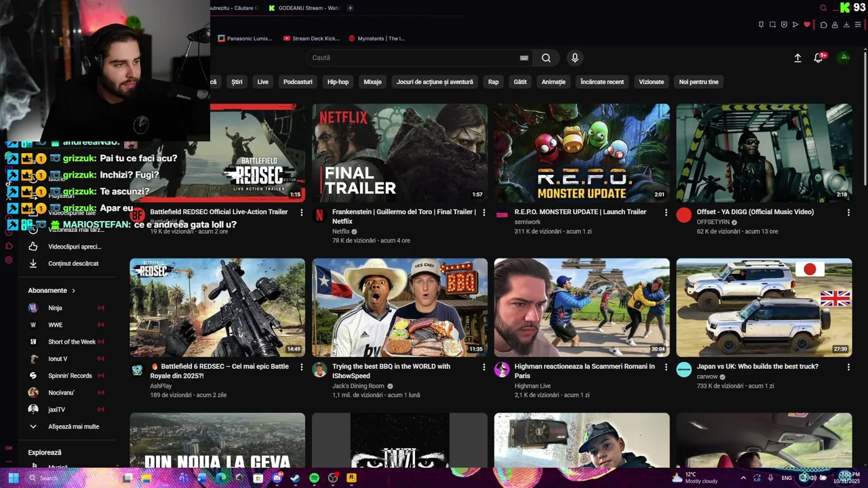Open the Ninja subscription channel
The height and width of the screenshot is (488, 868).
65,308
